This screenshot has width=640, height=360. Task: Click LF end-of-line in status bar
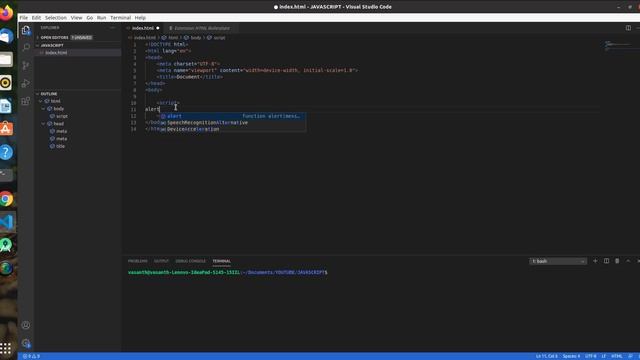604,356
